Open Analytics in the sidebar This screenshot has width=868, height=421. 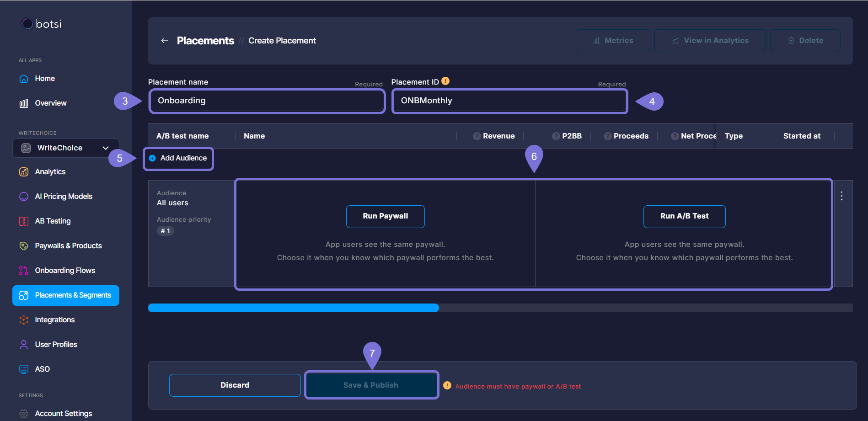click(x=50, y=172)
